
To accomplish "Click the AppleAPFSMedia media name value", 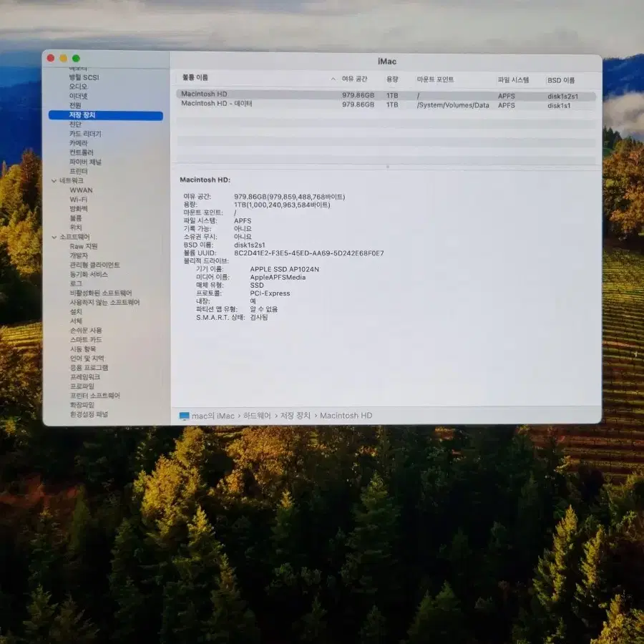I will click(278, 278).
